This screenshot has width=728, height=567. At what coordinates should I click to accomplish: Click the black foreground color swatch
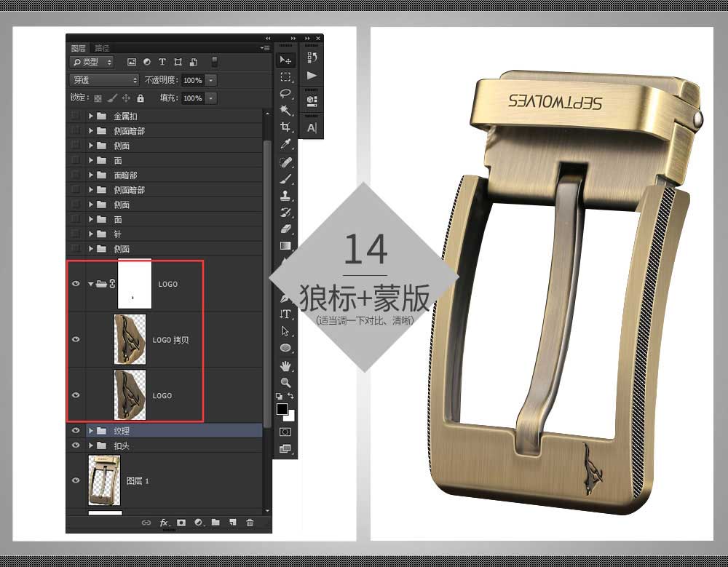pos(282,408)
